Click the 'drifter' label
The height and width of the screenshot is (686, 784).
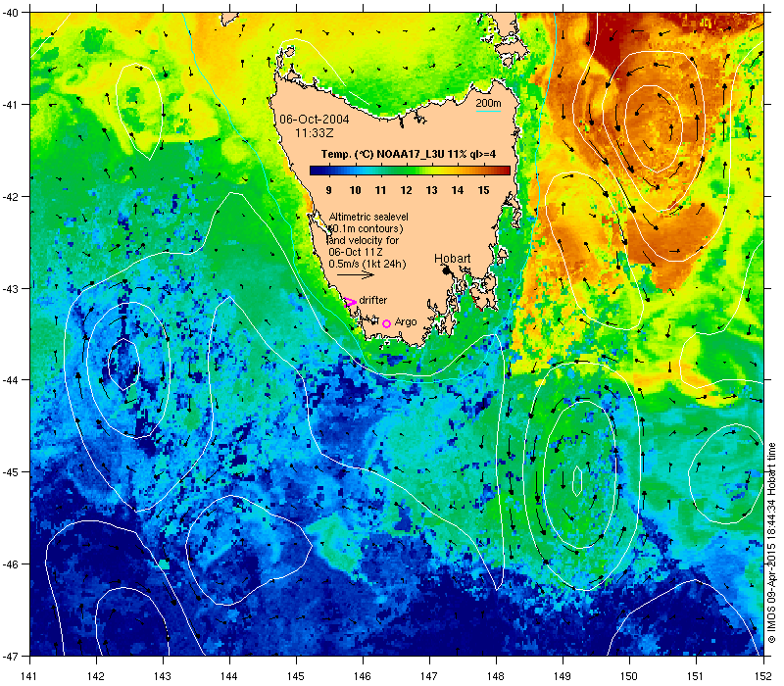pos(373,300)
